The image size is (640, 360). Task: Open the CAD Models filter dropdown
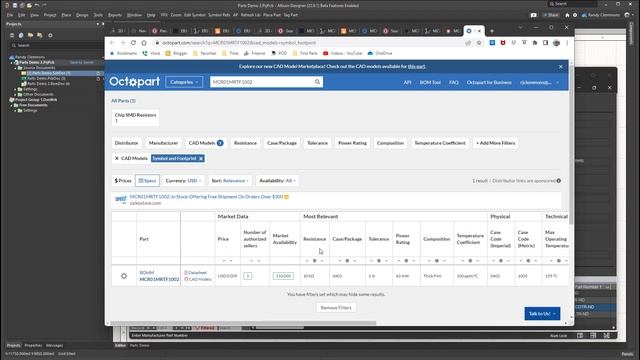(x=205, y=143)
